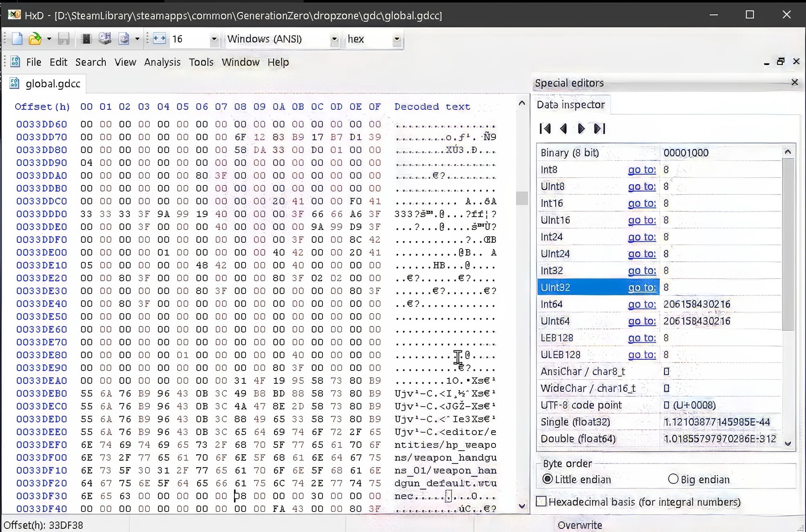
Task: Close the Special editors panel
Action: [795, 82]
